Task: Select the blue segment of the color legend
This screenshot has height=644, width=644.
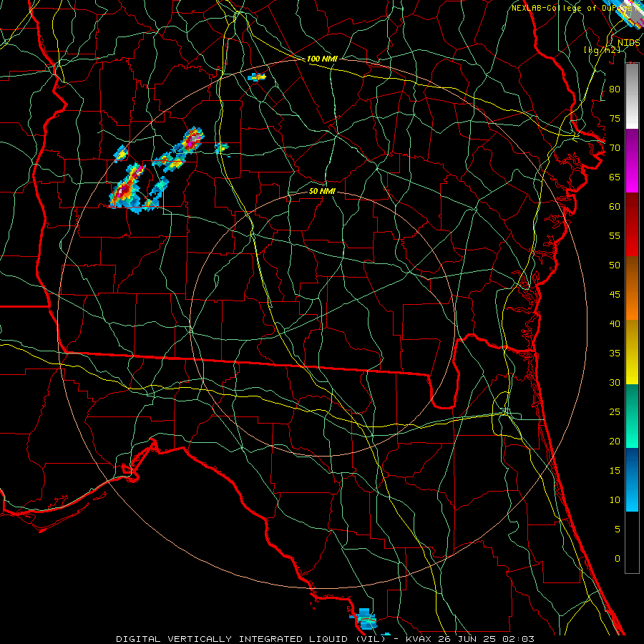Action: (x=632, y=479)
